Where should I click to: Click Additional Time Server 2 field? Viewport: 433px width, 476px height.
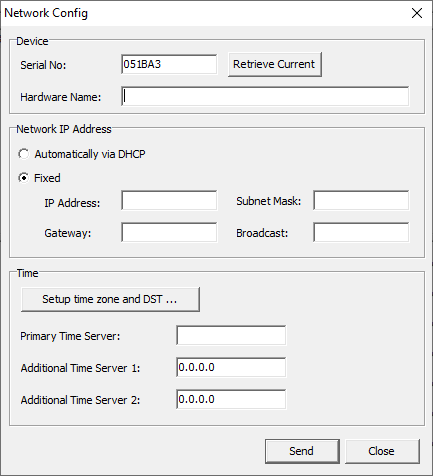(x=231, y=399)
